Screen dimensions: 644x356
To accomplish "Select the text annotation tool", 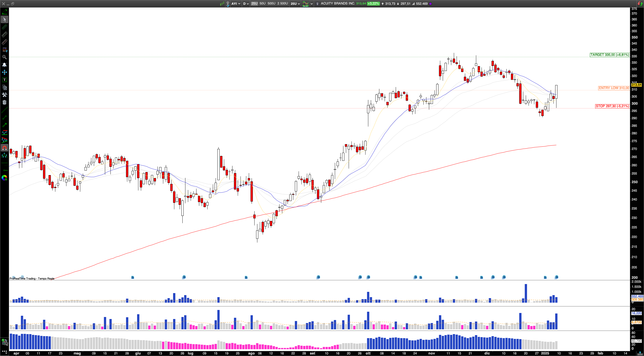I will coord(4,80).
